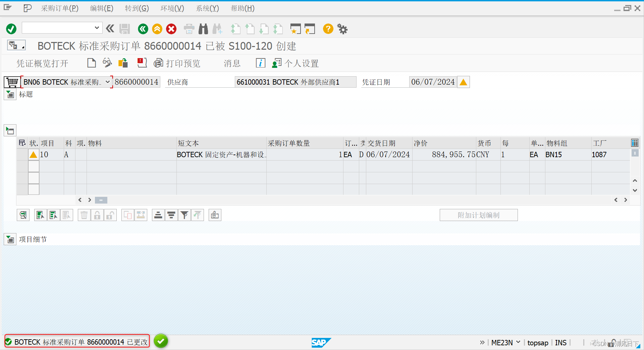
Task: Open the command field dropdown
Action: pyautogui.click(x=97, y=28)
